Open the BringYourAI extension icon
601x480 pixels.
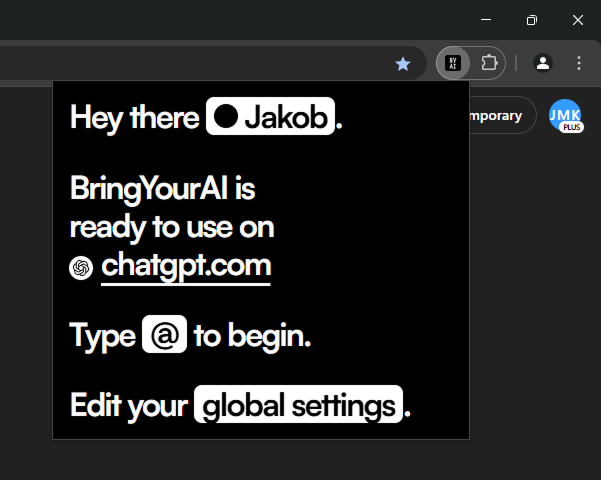pyautogui.click(x=453, y=63)
